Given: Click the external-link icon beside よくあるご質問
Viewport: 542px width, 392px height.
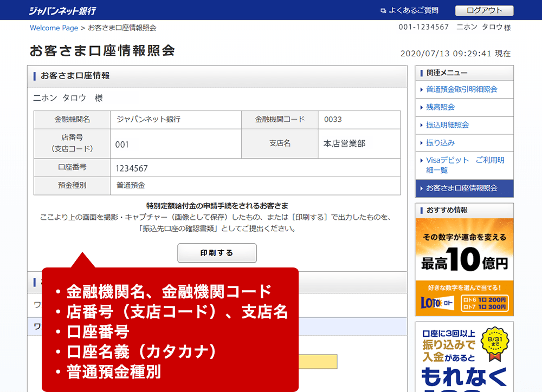Looking at the screenshot, I should [x=383, y=11].
